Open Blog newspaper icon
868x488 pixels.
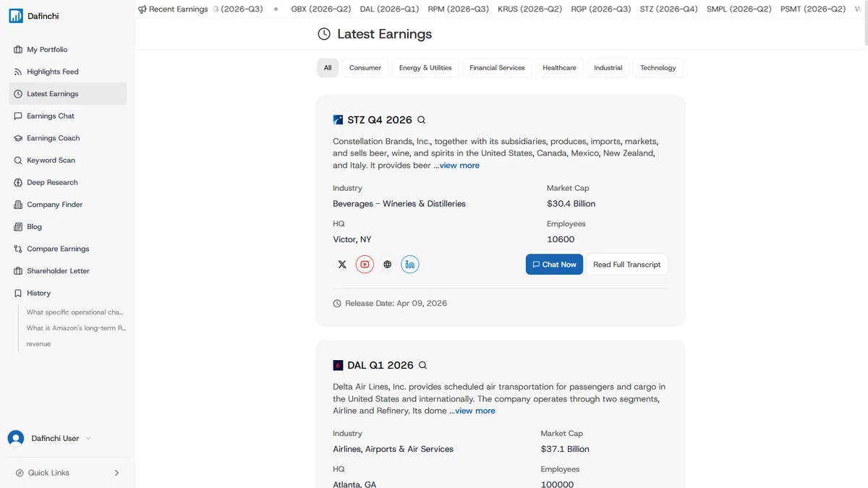(18, 227)
